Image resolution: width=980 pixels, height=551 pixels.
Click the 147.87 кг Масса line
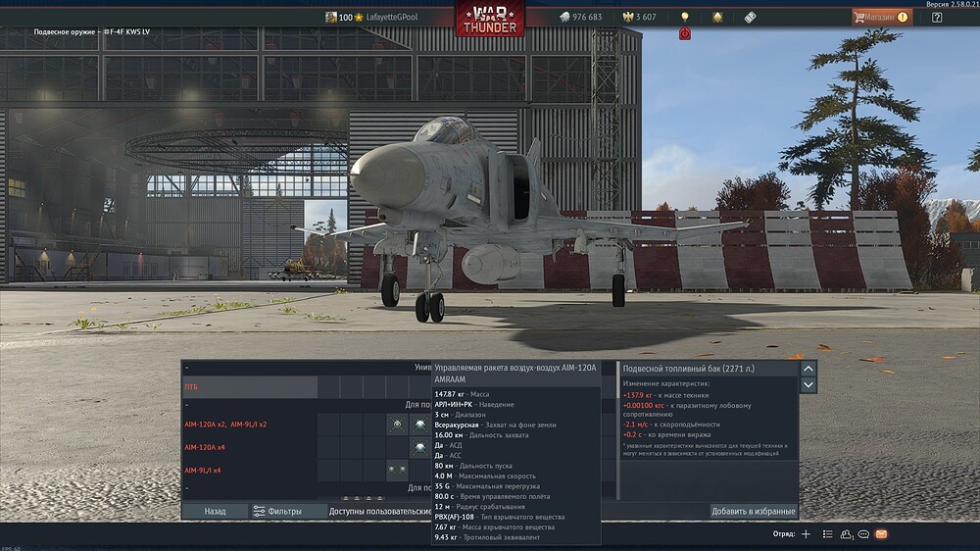pyautogui.click(x=462, y=394)
